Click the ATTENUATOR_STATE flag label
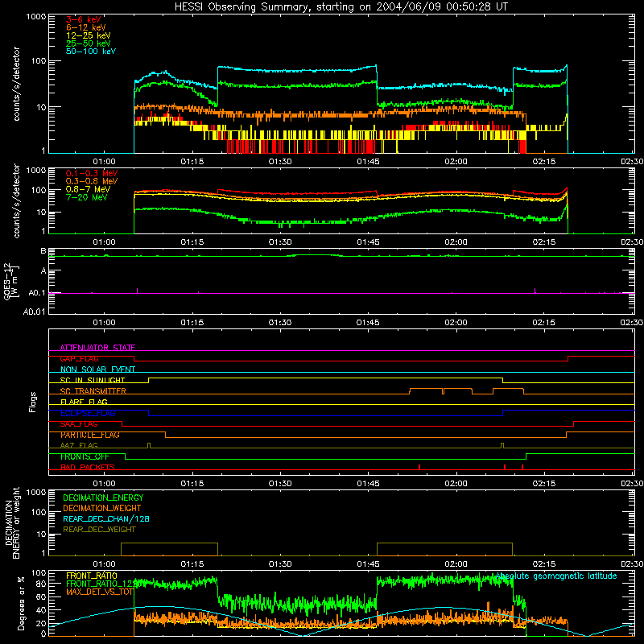Image resolution: width=644 pixels, height=644 pixels. [x=97, y=348]
